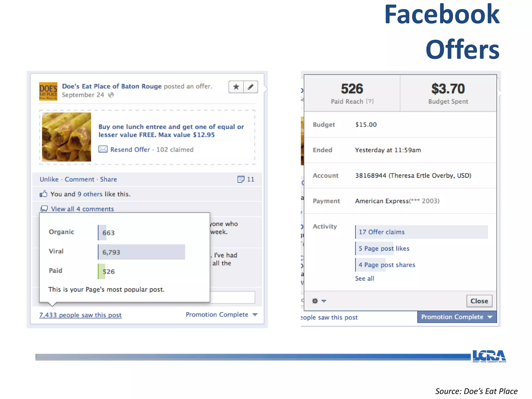Click the thumbs-up like icon
This screenshot has width=532, height=399.
pyautogui.click(x=43, y=194)
